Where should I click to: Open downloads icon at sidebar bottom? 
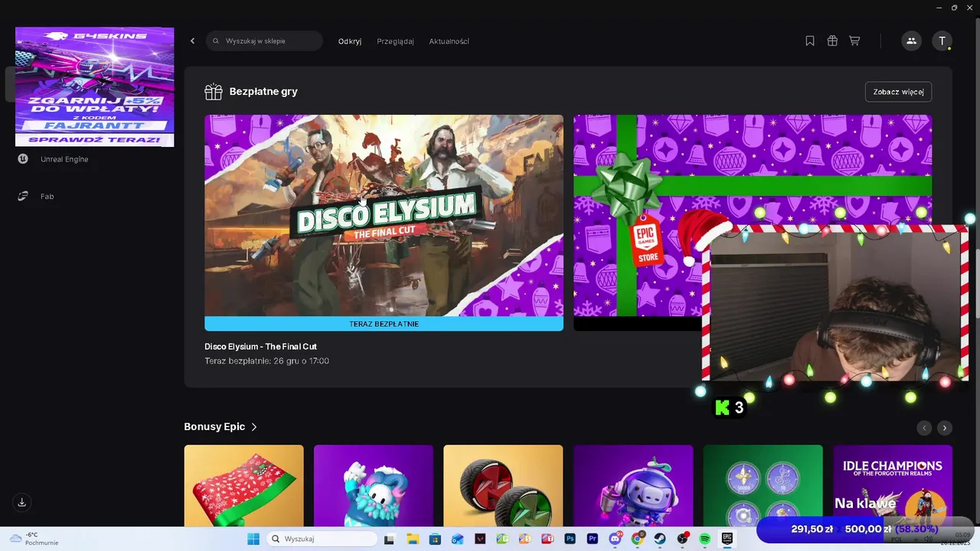pyautogui.click(x=22, y=503)
